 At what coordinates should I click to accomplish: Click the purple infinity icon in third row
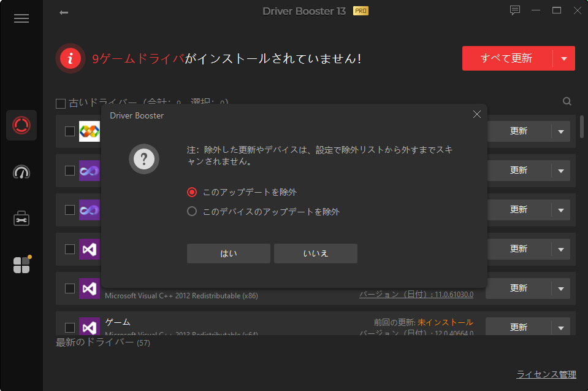(x=90, y=210)
